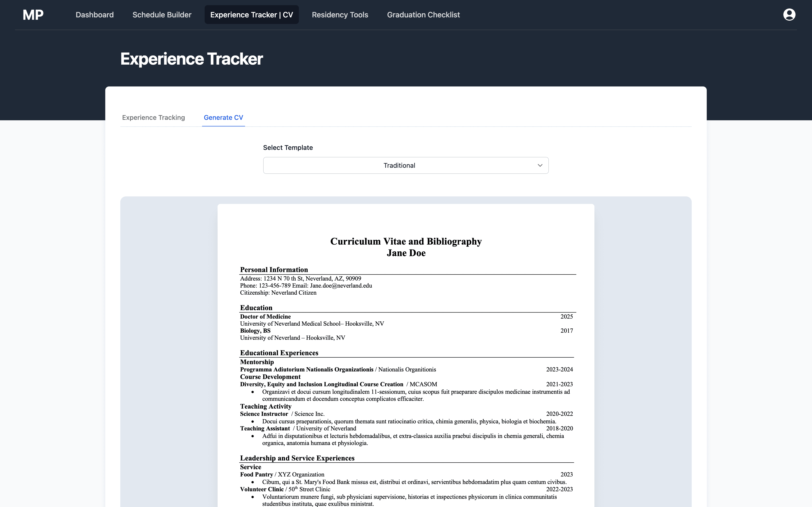This screenshot has width=812, height=507.
Task: Open the Traditional template combo box
Action: [x=399, y=165]
